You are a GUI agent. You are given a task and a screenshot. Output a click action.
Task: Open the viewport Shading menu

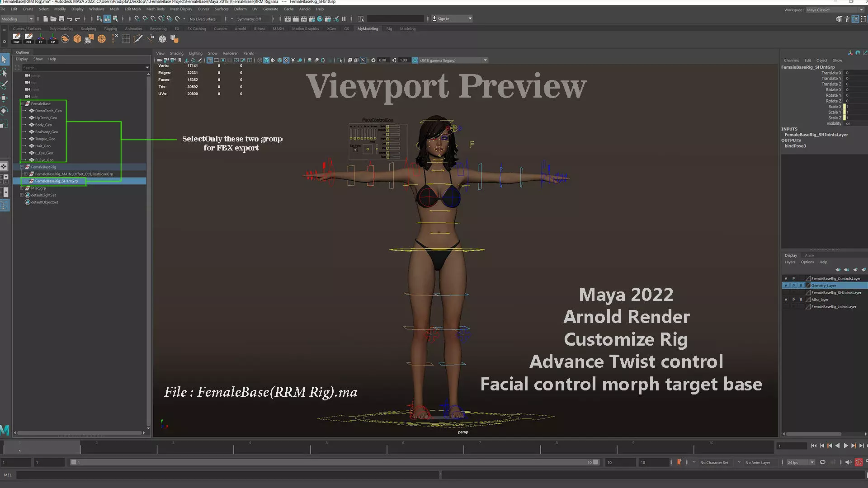click(176, 53)
